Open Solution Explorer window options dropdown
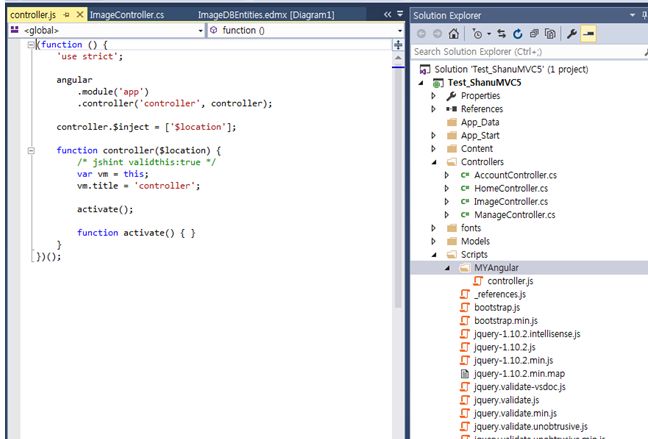Screen dimensions: 648x439 pos(632,15)
